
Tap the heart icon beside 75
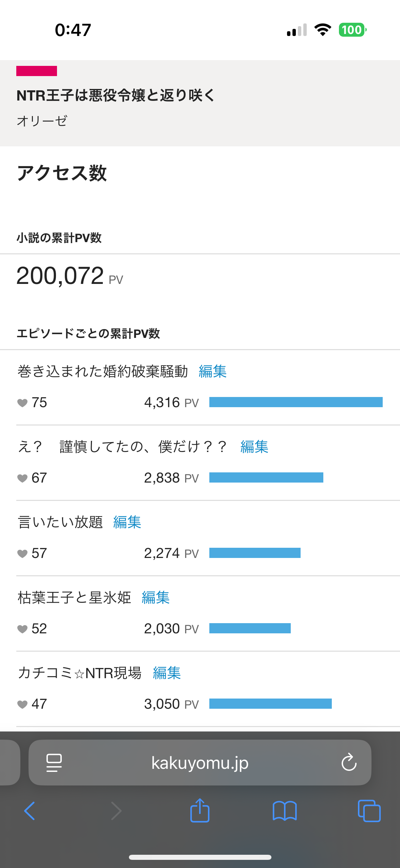(22, 403)
